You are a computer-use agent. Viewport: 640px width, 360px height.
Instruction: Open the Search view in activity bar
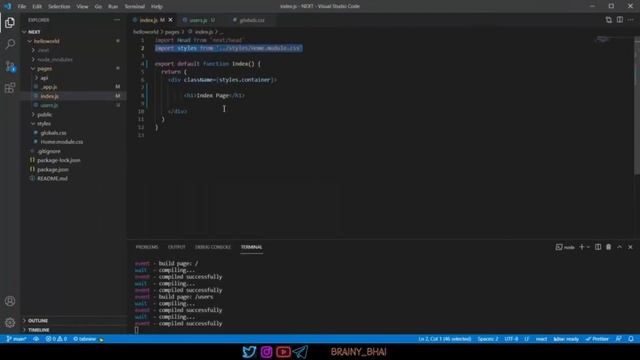10,44
